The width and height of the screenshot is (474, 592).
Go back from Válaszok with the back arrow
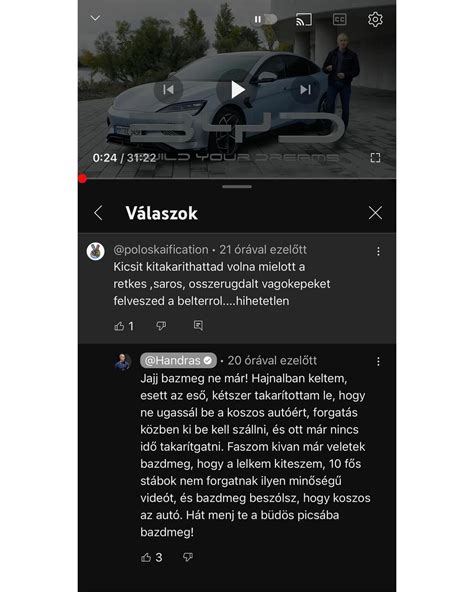98,213
